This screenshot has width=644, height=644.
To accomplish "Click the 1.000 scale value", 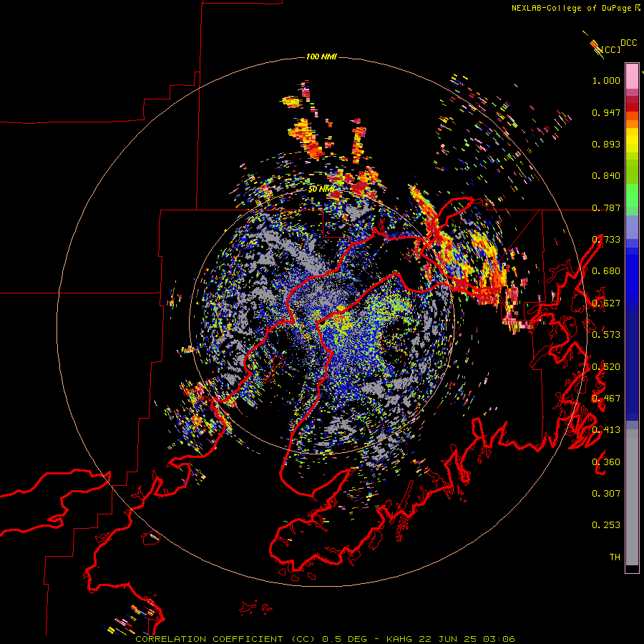I will click(x=606, y=81).
